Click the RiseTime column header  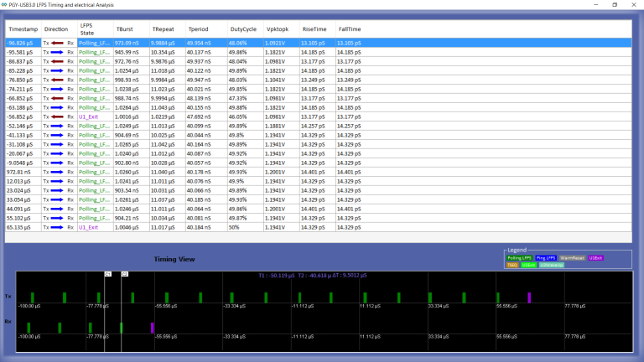pyautogui.click(x=318, y=29)
